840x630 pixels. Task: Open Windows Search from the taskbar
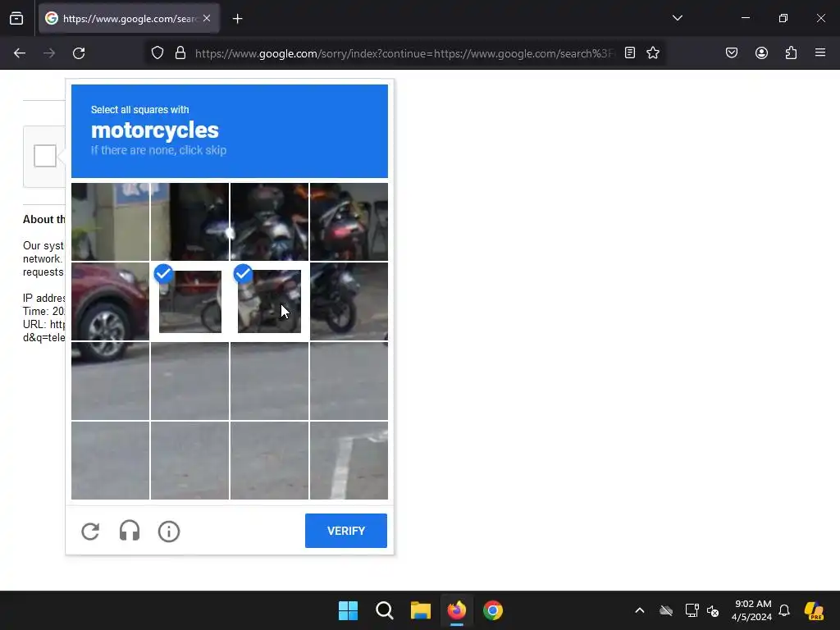(x=385, y=610)
